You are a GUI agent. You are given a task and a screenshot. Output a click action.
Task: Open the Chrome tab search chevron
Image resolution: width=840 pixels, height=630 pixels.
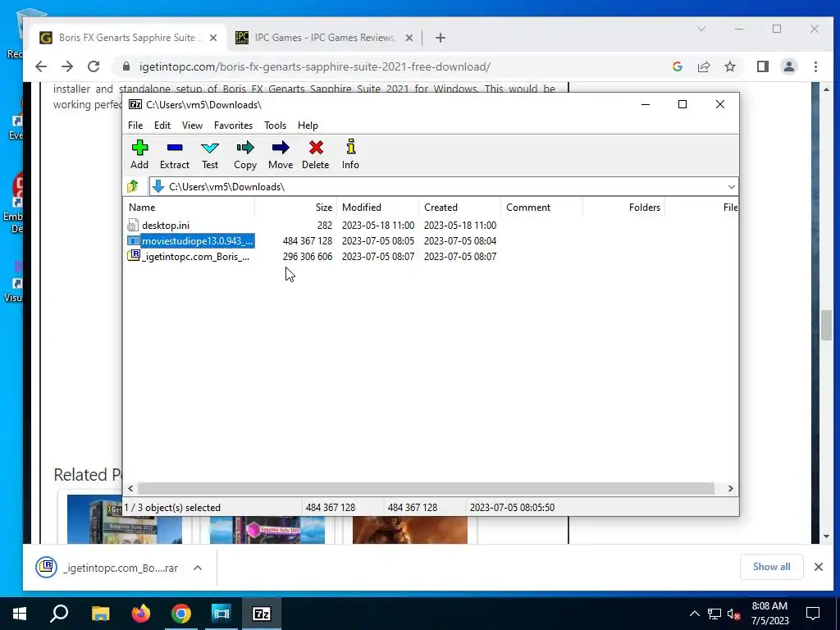point(701,29)
